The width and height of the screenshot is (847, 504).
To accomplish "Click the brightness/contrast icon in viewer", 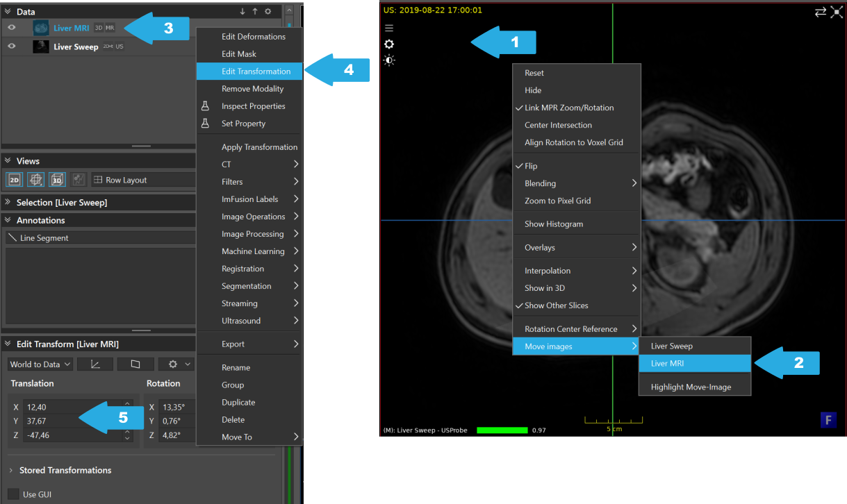I will [x=389, y=60].
